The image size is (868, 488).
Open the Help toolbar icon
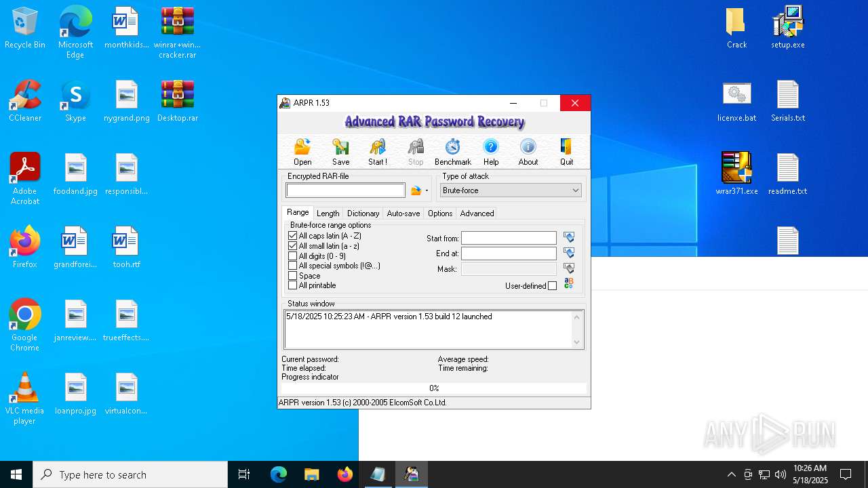[x=491, y=152]
